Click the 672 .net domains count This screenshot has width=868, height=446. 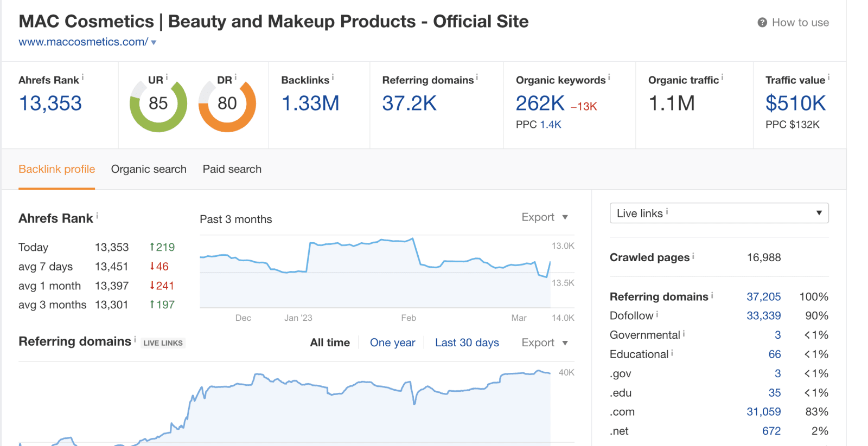click(x=771, y=431)
